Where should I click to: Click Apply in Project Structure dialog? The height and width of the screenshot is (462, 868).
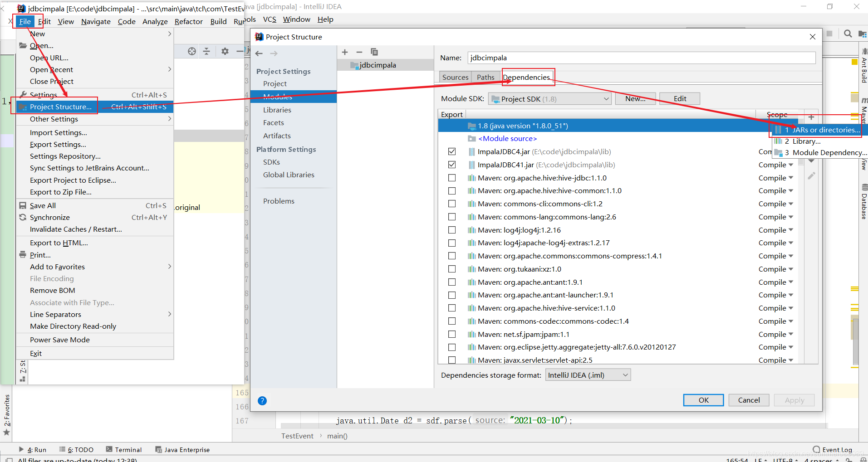coord(794,400)
